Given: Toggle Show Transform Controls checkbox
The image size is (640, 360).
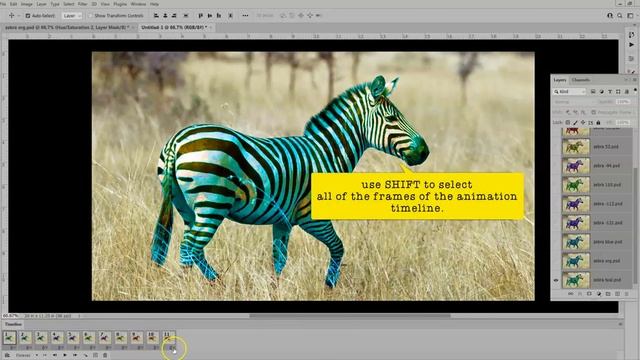Looking at the screenshot, I should [91, 16].
